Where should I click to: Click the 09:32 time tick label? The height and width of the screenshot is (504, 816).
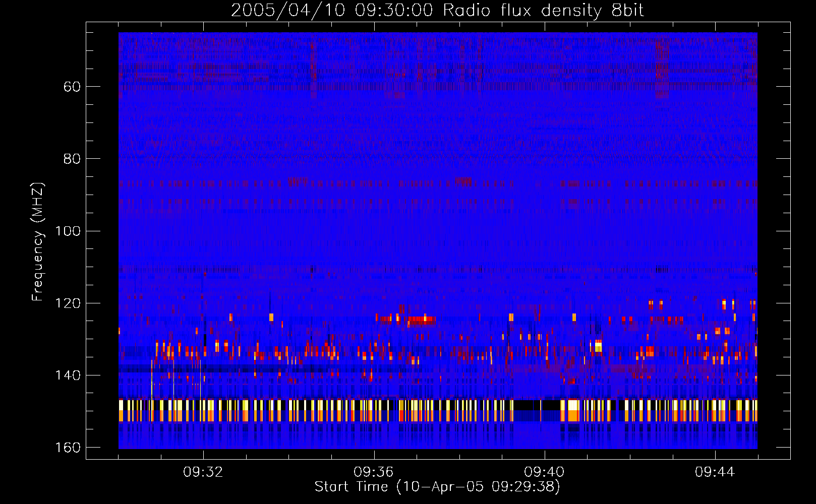coord(203,472)
